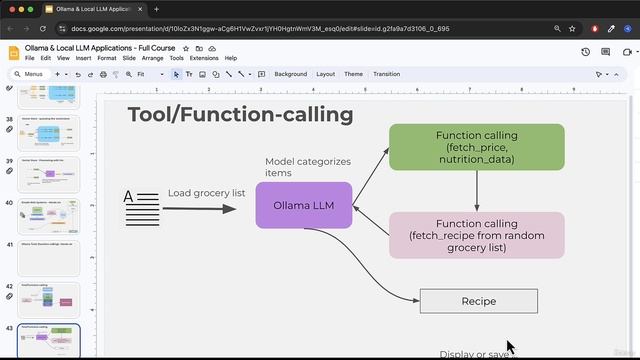The height and width of the screenshot is (360, 640).
Task: Open new slide layout dropdown arrow
Action: [x=66, y=74]
